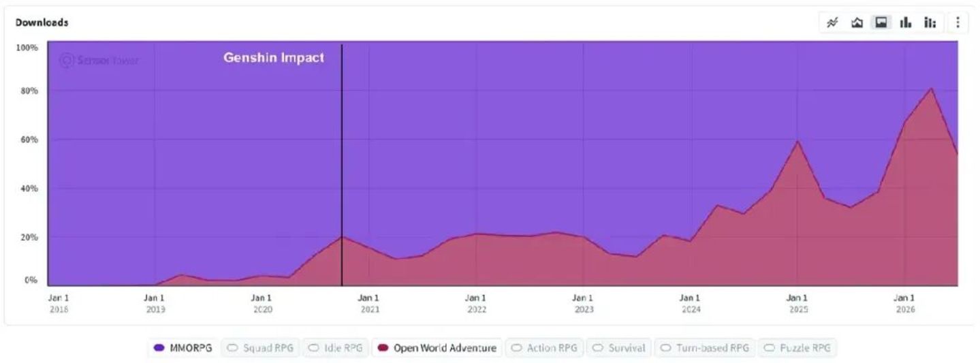Viewport: 980px width, 363px height.
Task: Click the Jan 1 2022 axis label
Action: click(x=476, y=303)
